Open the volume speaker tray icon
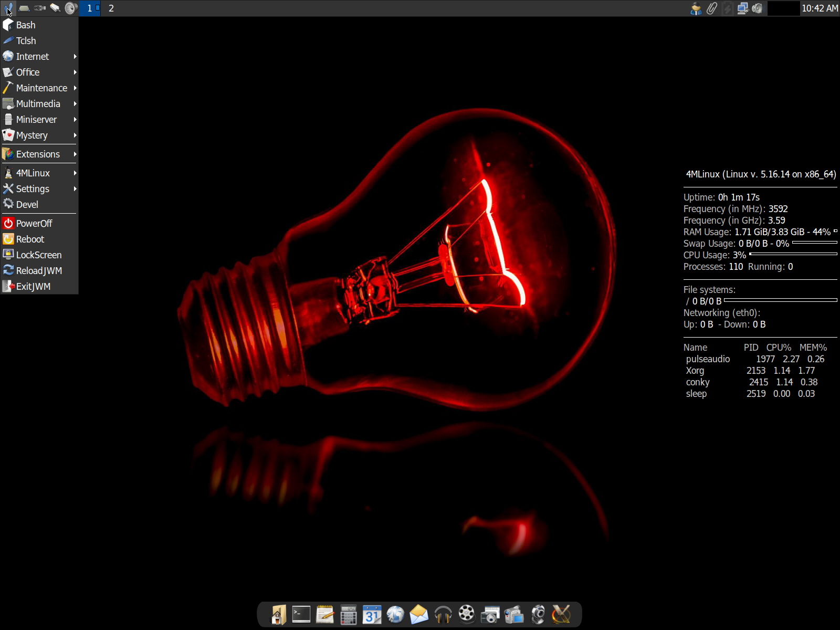 coord(757,8)
